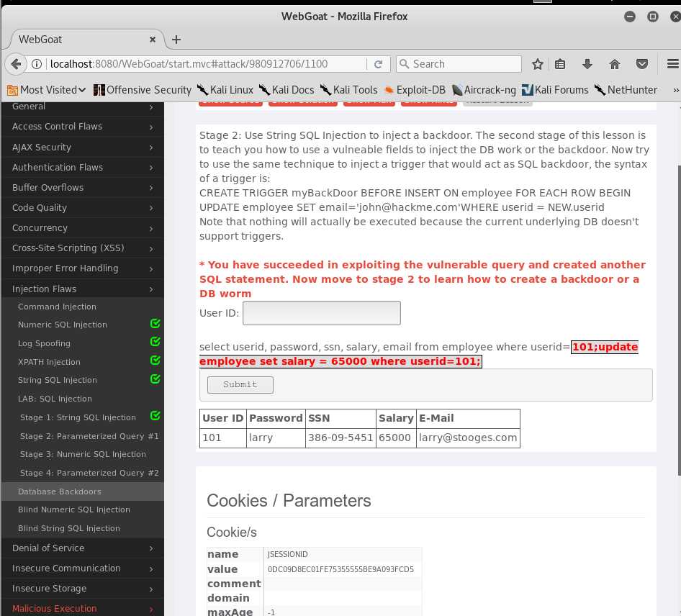Show bookmarks list icon
The image size is (681, 616).
coord(560,64)
